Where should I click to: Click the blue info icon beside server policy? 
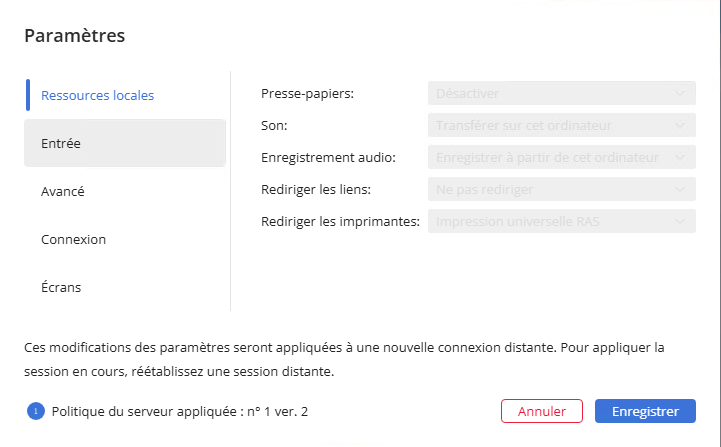coord(36,411)
